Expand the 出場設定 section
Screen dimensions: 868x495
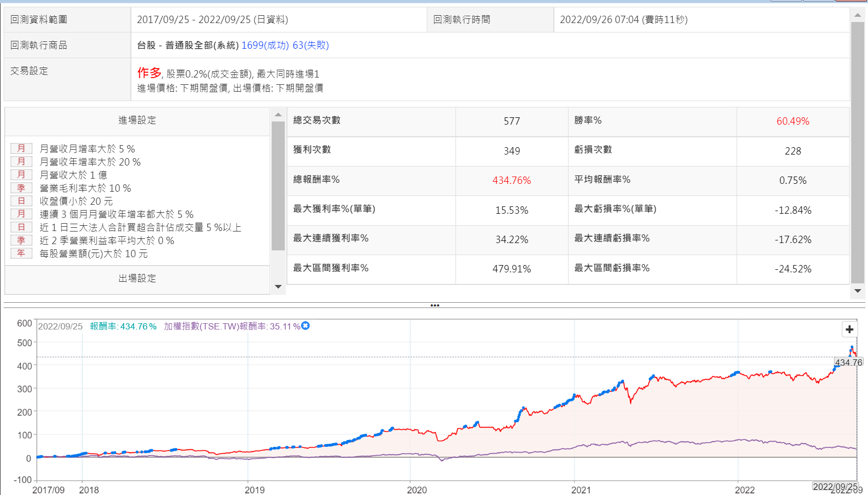[137, 279]
